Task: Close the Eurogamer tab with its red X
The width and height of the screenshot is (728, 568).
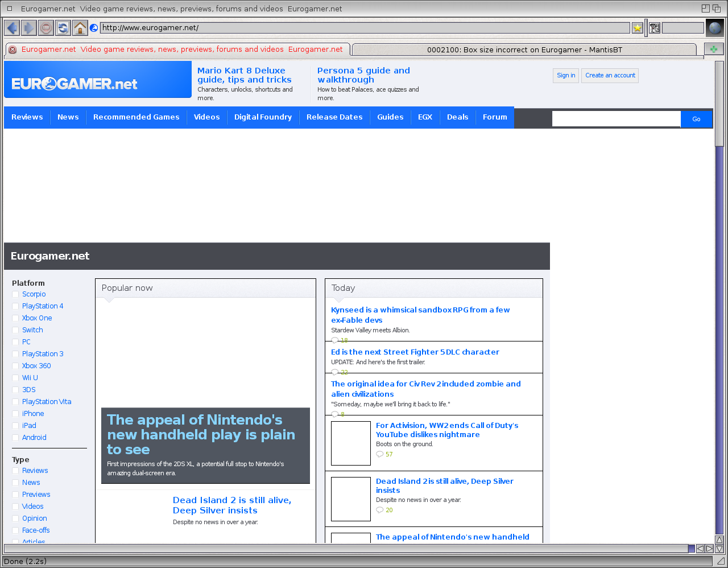Action: (x=13, y=50)
